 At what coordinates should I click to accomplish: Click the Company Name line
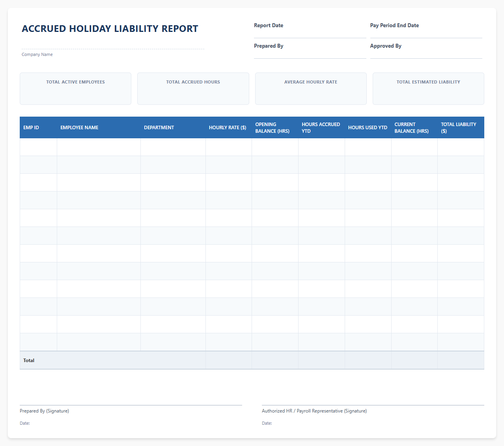coord(113,44)
